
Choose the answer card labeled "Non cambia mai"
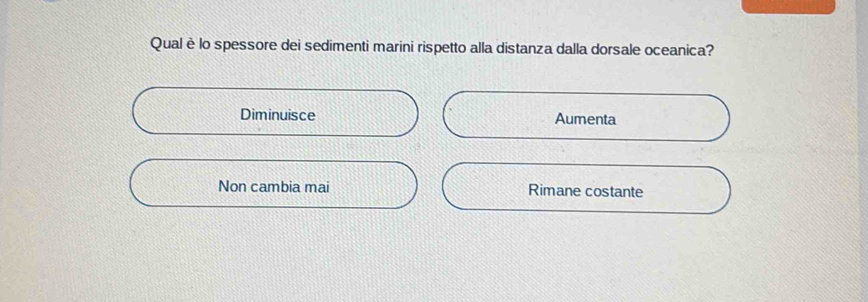(x=273, y=185)
